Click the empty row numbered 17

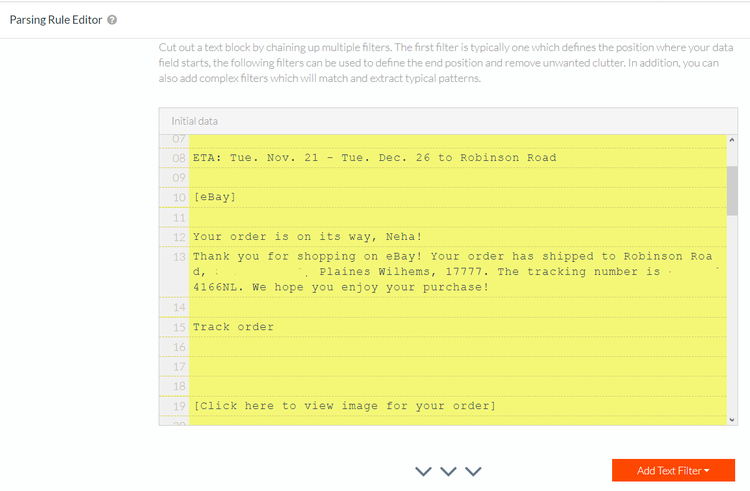point(452,366)
